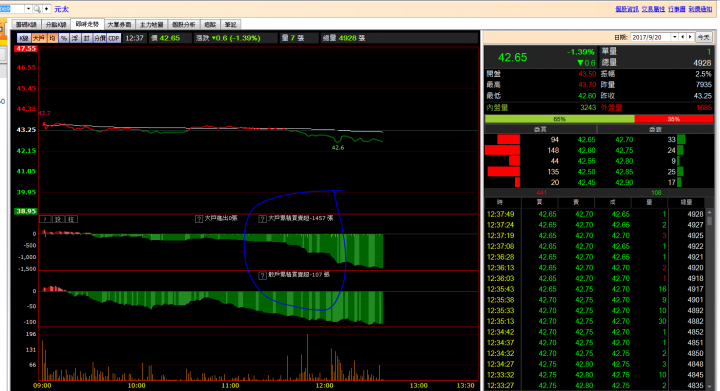The width and height of the screenshot is (720, 391).
Task: Click the 交易屬性 link
Action: [x=653, y=9]
